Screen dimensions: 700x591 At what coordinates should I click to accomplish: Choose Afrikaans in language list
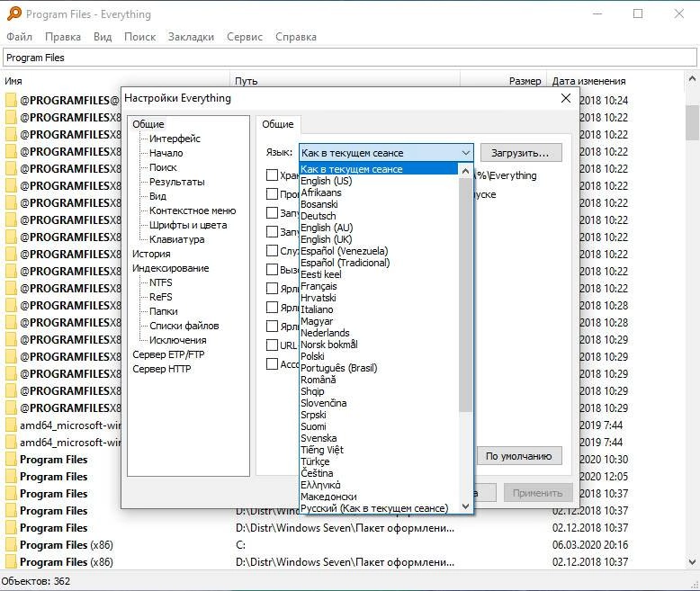379,193
